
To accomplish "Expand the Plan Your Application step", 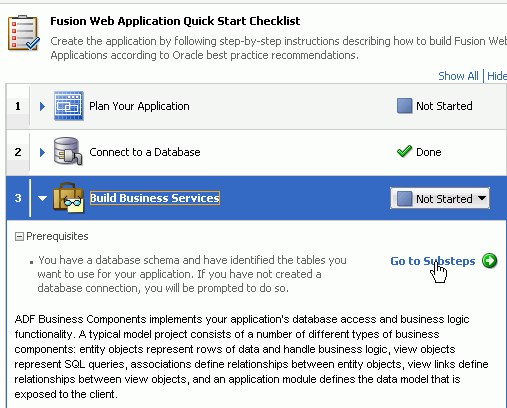I will coord(42,106).
